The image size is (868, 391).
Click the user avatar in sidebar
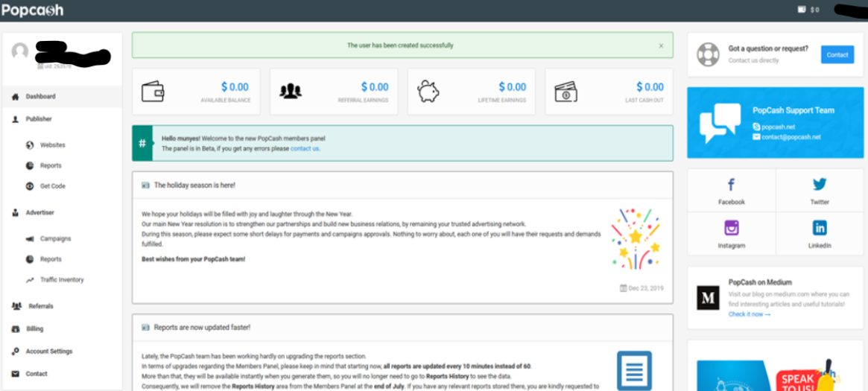point(20,51)
